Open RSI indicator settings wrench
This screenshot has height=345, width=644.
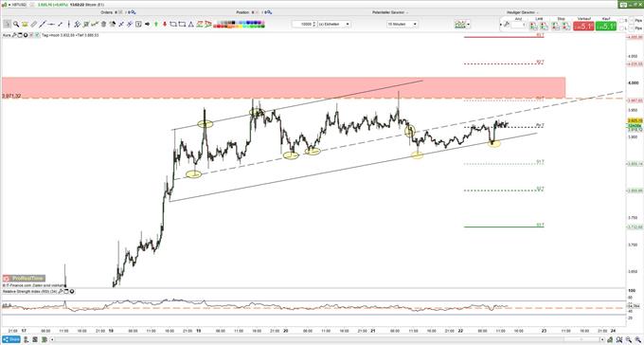pyautogui.click(x=61, y=292)
